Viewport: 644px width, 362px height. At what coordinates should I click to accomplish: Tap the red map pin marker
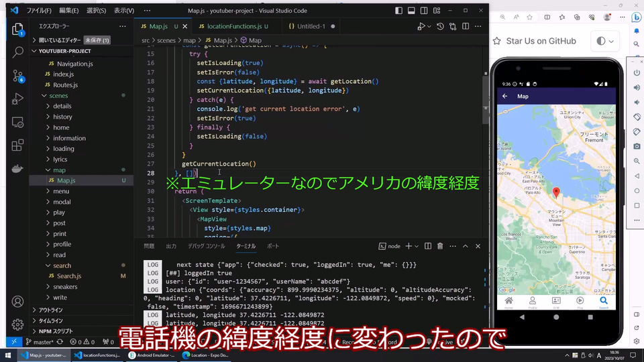pyautogui.click(x=556, y=192)
